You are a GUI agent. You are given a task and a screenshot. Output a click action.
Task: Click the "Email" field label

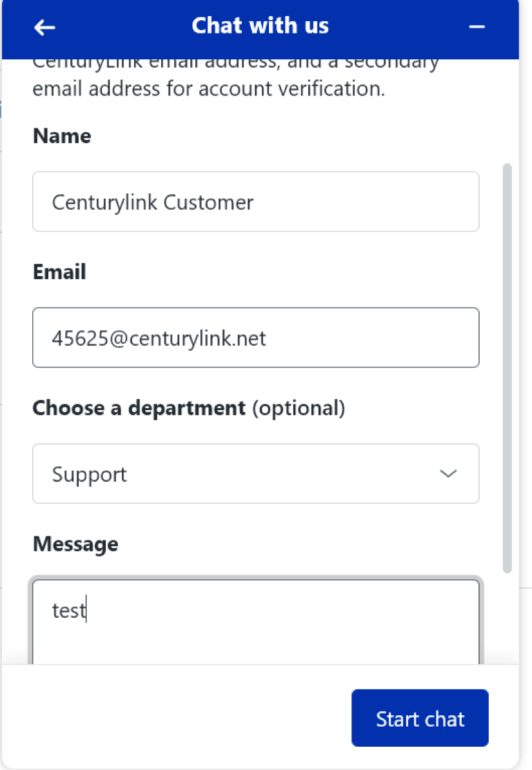click(x=59, y=271)
